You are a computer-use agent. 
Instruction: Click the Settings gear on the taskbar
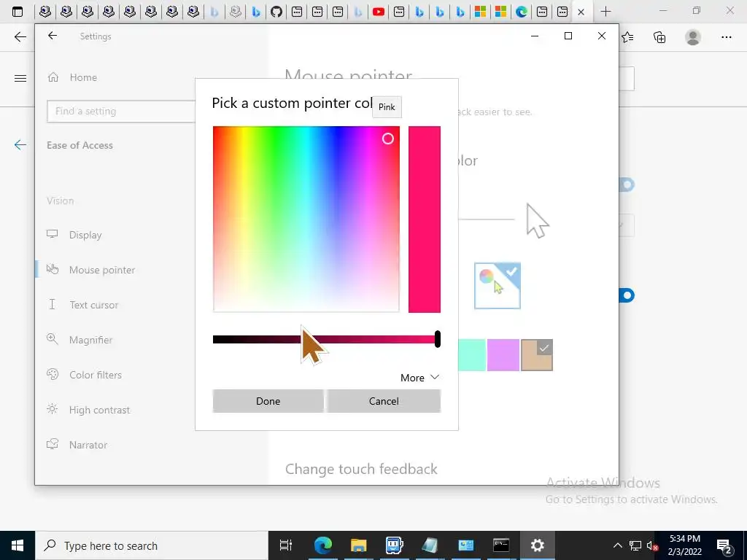537,545
